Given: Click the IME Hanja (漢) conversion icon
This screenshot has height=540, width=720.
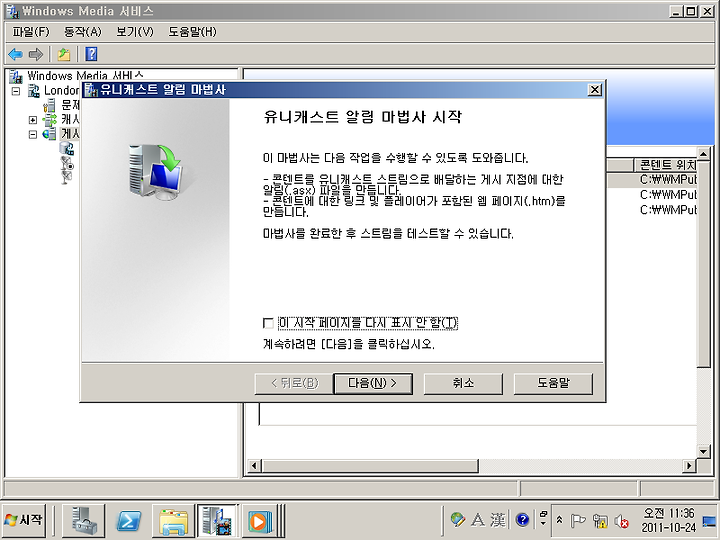Looking at the screenshot, I should (x=498, y=520).
